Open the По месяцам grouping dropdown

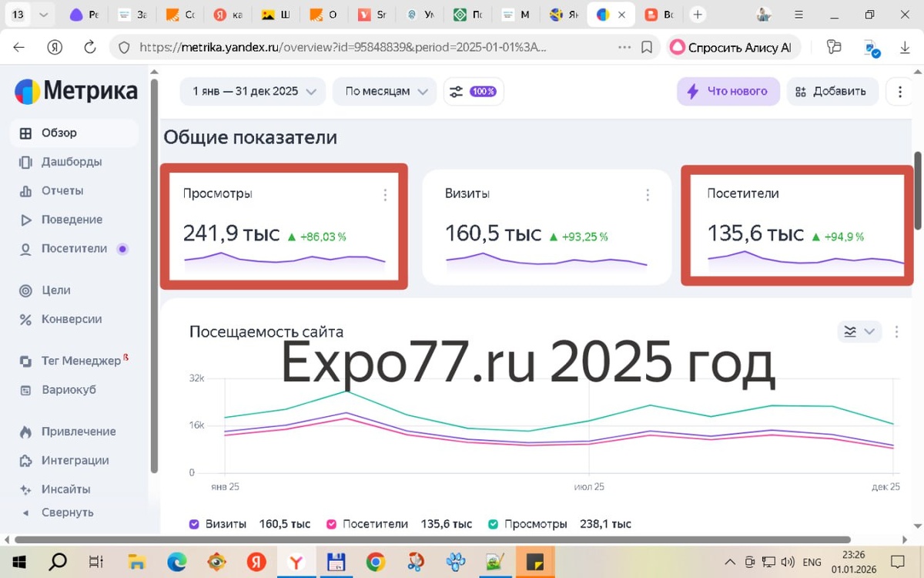tap(385, 91)
